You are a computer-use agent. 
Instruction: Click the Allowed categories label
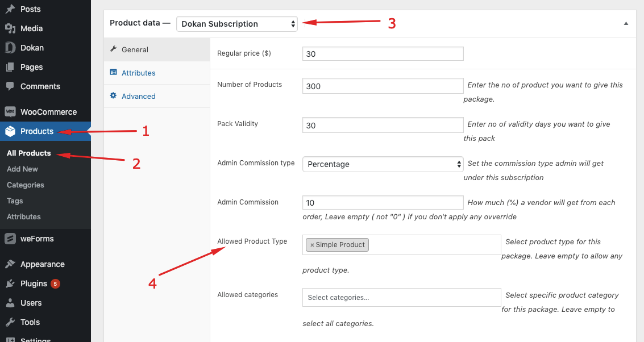coord(248,295)
